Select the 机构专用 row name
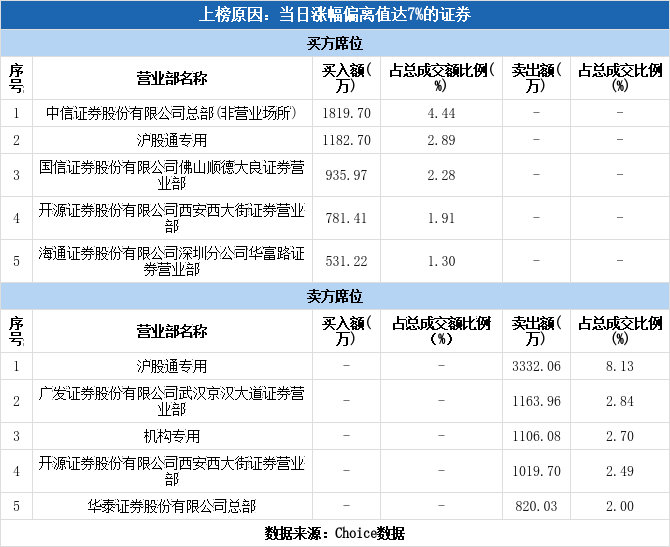This screenshot has width=670, height=547. click(171, 436)
